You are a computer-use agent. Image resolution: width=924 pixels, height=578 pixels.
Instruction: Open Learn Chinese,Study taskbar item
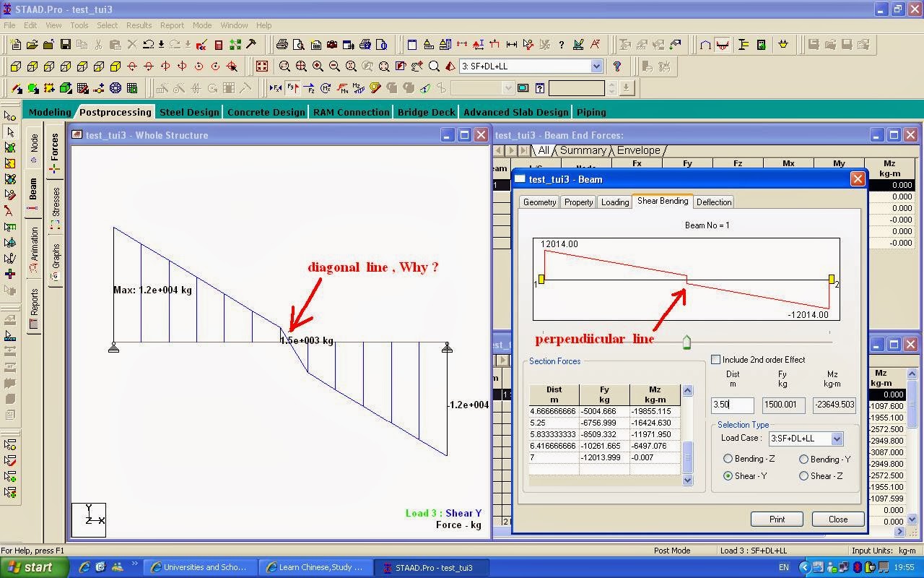coord(315,567)
